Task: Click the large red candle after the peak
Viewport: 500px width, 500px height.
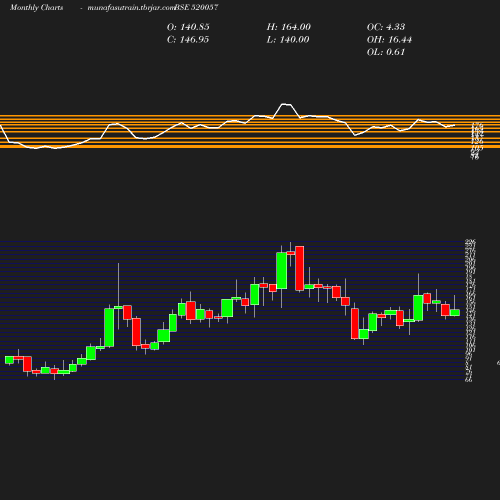Action: [300, 268]
